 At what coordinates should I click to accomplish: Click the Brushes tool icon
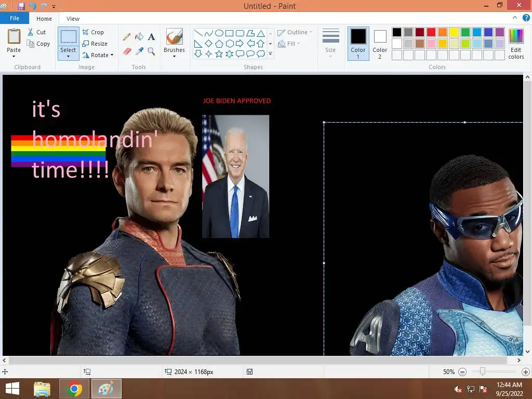point(175,36)
